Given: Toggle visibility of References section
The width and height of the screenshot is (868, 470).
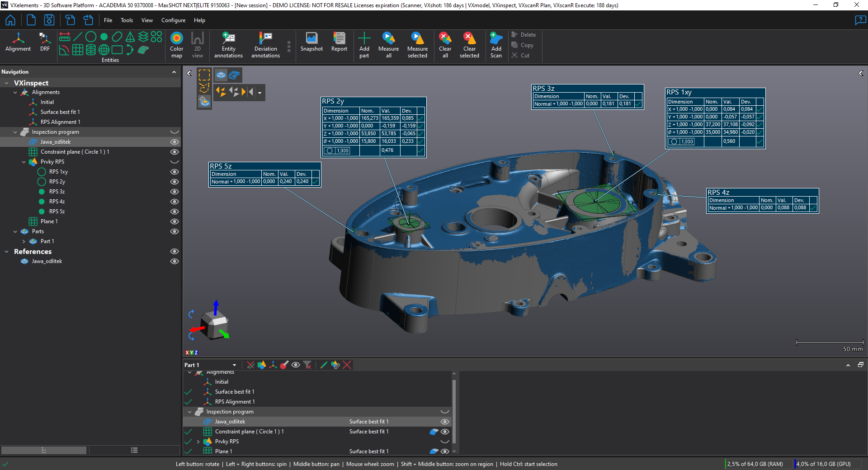Looking at the screenshot, I should click(174, 251).
